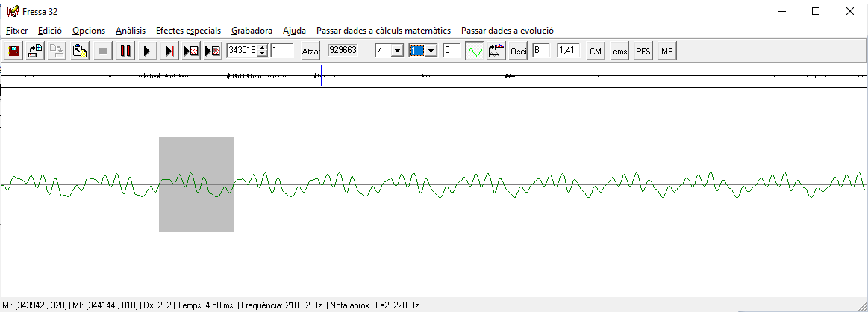
Task: Toggle the Osci oscilloscope button
Action: coord(519,51)
